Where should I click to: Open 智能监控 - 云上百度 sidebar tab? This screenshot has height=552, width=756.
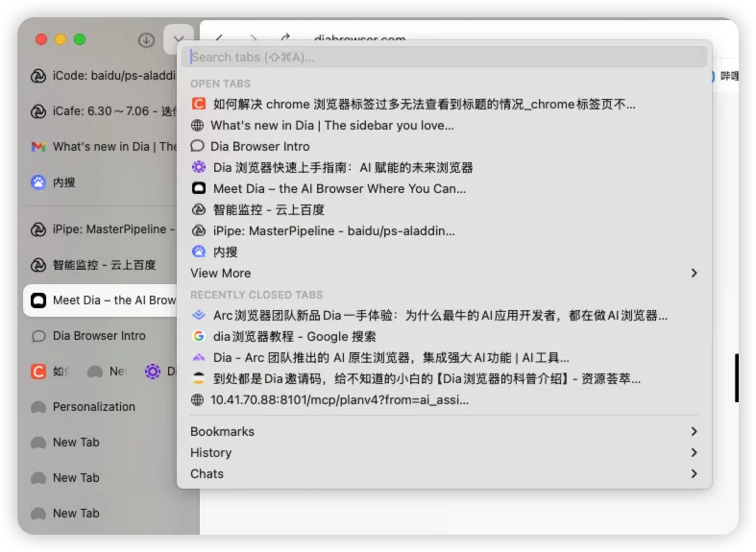[101, 265]
